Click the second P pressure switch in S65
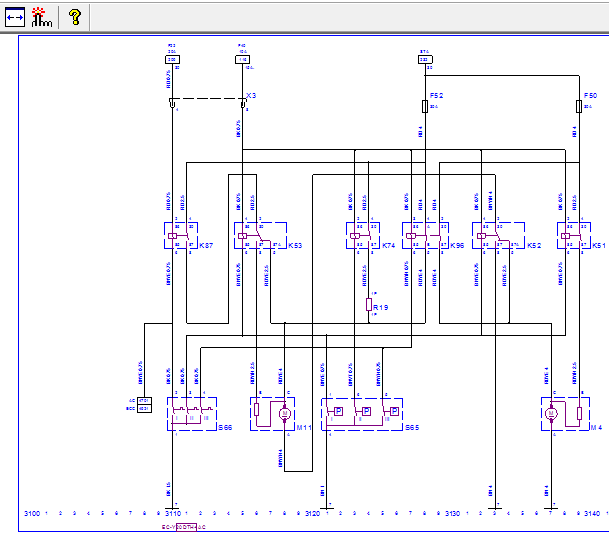The height and width of the screenshot is (540, 609). (366, 411)
